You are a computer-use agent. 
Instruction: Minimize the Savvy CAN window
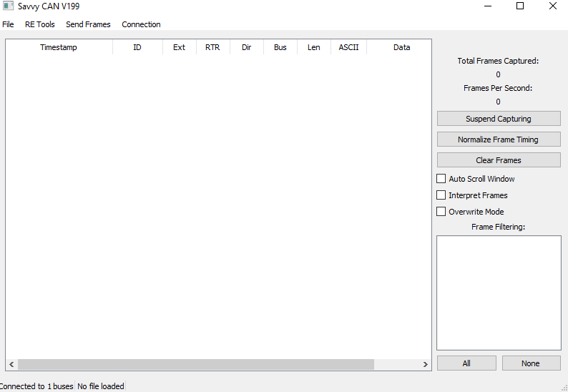pos(488,6)
